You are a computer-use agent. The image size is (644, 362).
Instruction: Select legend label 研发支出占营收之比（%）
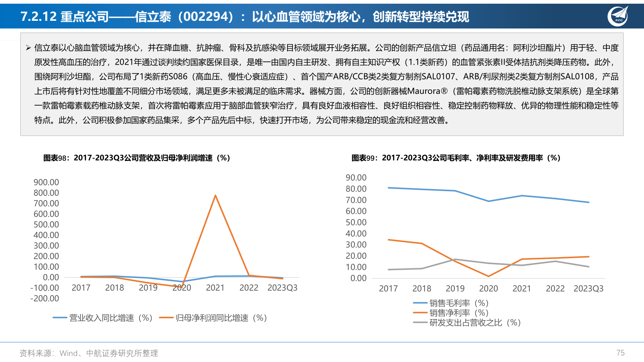click(x=475, y=322)
